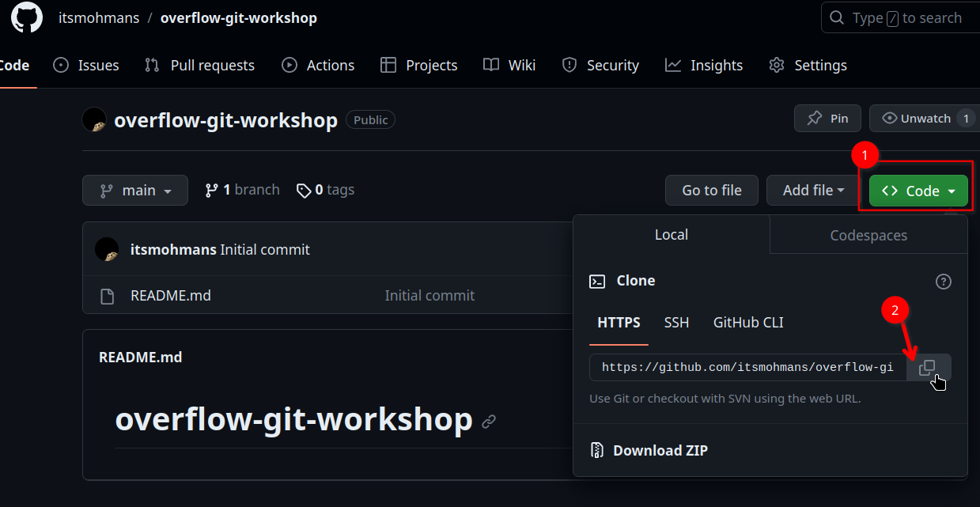Open the Pull requests tab
Screen dimensions: 980x507
click(200, 66)
